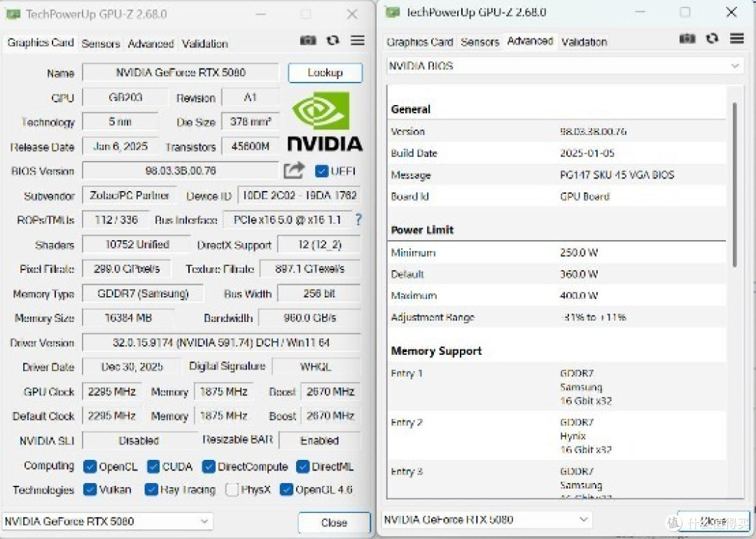The width and height of the screenshot is (756, 539).
Task: Take a screenshot via camera icon, left window
Action: [308, 41]
